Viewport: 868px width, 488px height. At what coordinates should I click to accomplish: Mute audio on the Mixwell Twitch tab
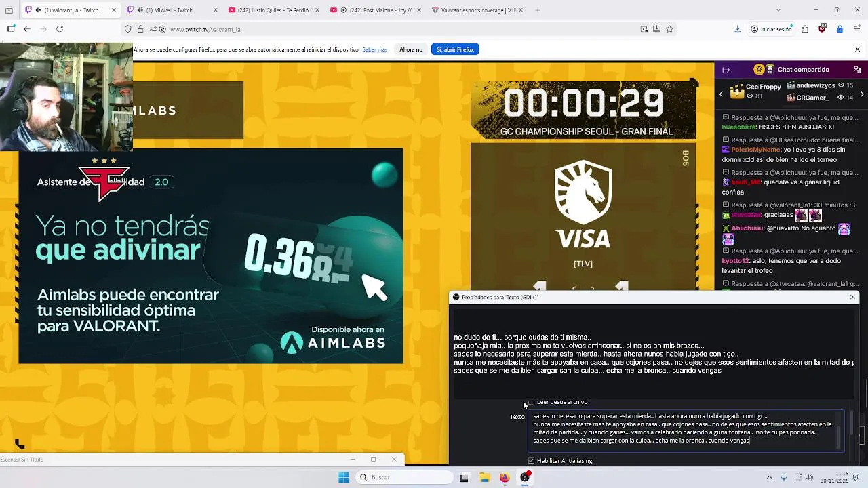(x=140, y=10)
